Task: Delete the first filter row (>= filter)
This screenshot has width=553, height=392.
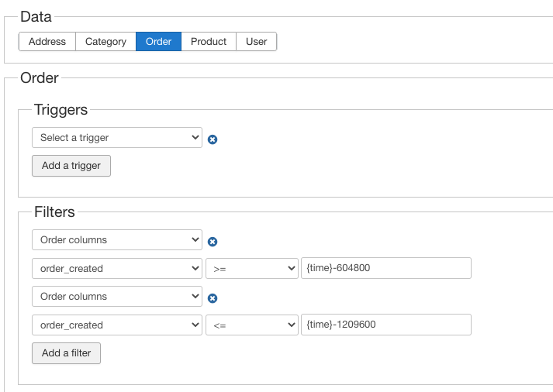Action: coord(213,242)
